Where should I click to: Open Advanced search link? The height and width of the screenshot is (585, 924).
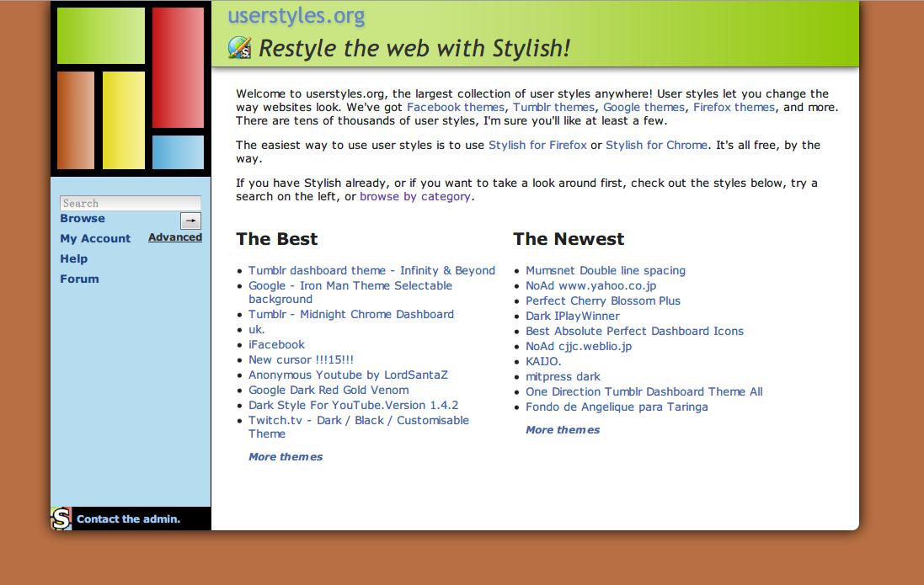(x=175, y=237)
